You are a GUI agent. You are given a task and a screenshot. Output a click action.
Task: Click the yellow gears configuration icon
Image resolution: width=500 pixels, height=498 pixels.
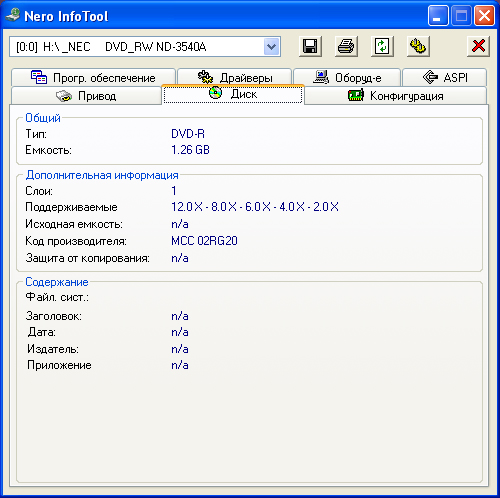coord(418,46)
